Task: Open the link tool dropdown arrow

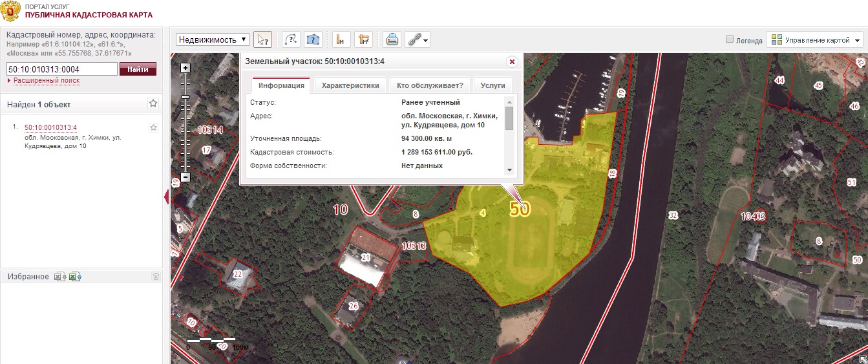Action: [426, 40]
